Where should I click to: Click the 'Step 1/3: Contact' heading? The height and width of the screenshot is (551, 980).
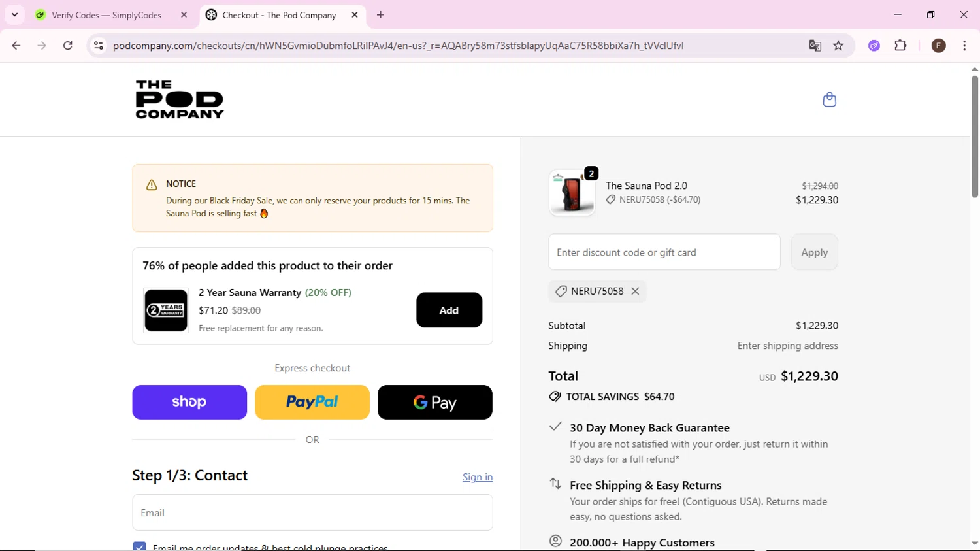click(x=189, y=475)
